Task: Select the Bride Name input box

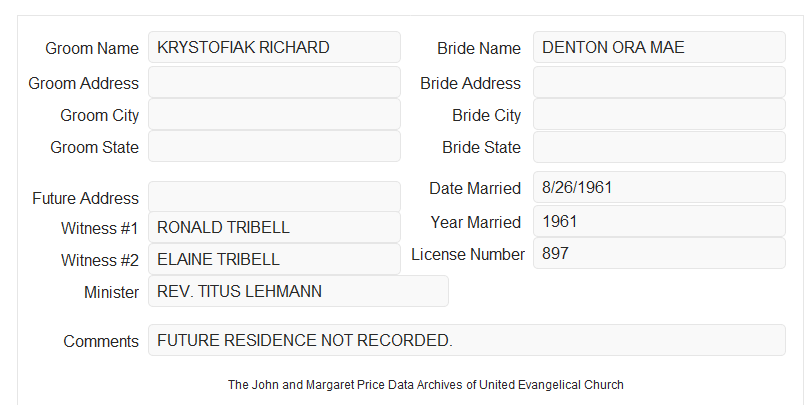Action: (x=659, y=47)
